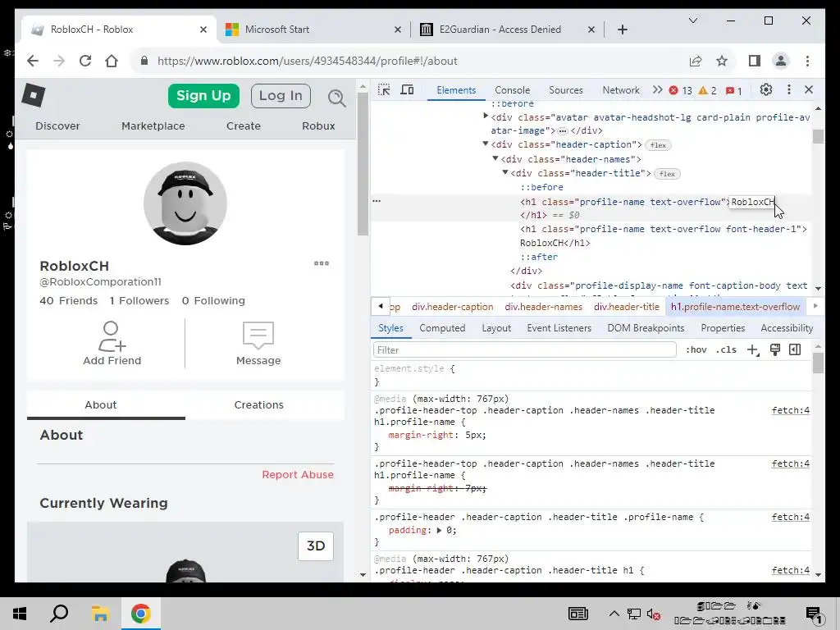
Task: Switch to the Network tab
Action: tap(621, 90)
